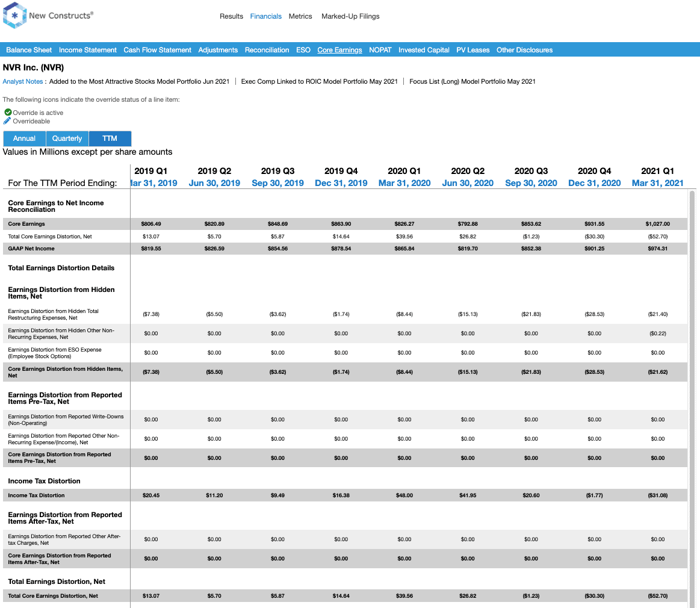Select the Quarterly period button
Screen dimensions: 700x608
click(67, 138)
